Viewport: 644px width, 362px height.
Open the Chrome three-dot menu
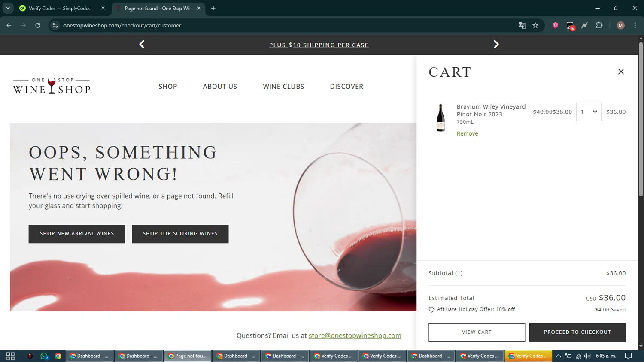635,25
